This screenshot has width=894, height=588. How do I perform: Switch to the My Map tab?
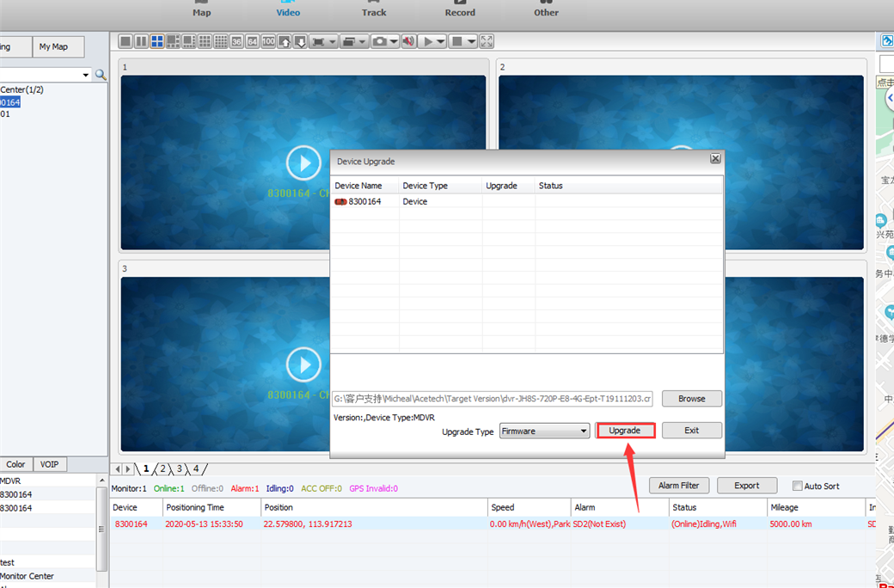click(58, 46)
